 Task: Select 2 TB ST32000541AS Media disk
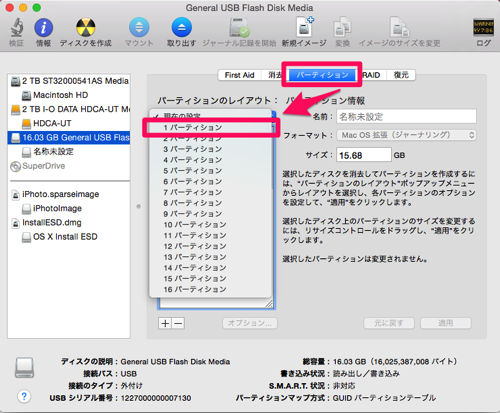[69, 81]
